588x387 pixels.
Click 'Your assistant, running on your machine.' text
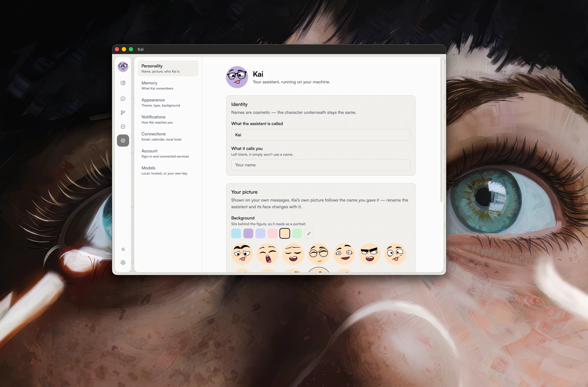point(291,82)
